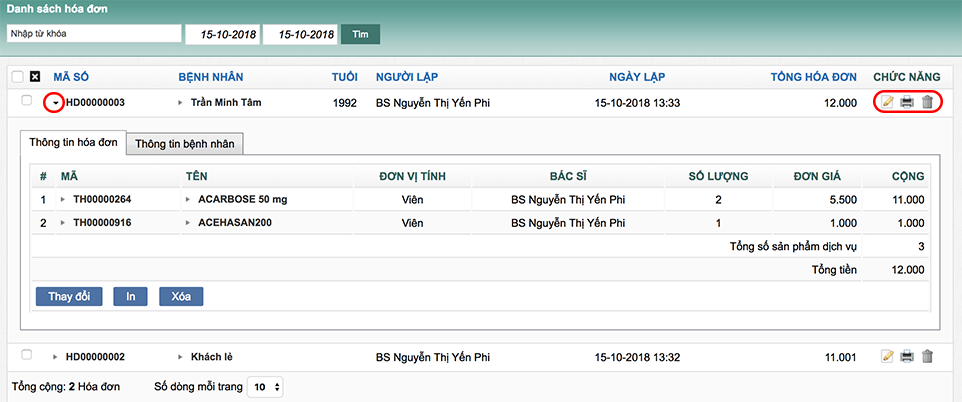Click printer icon for invoice HD00000003
962x402 pixels.
(907, 102)
